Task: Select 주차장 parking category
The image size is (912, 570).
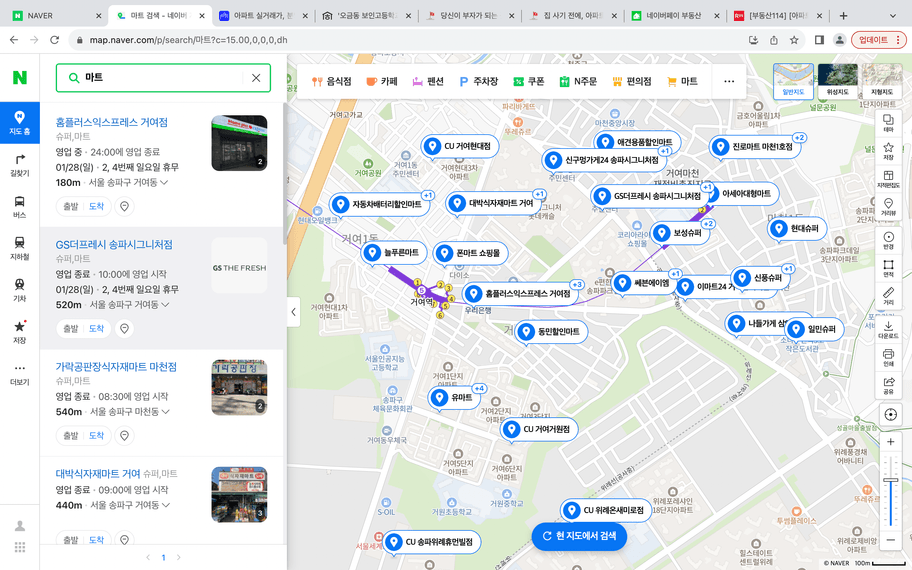Action: point(479,81)
